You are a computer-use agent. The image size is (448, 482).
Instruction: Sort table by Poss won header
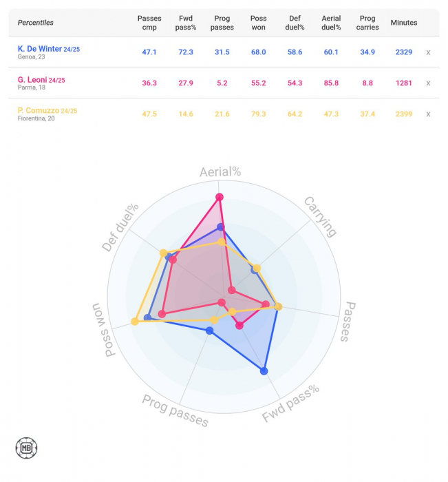click(259, 23)
